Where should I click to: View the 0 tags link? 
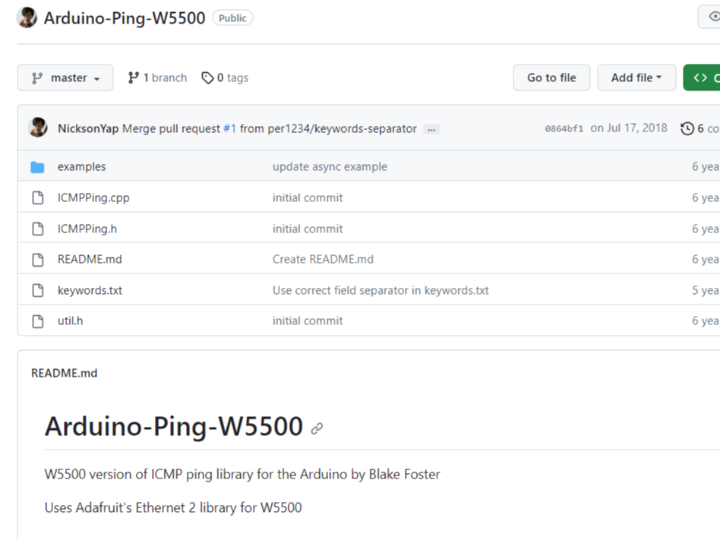[x=225, y=78]
